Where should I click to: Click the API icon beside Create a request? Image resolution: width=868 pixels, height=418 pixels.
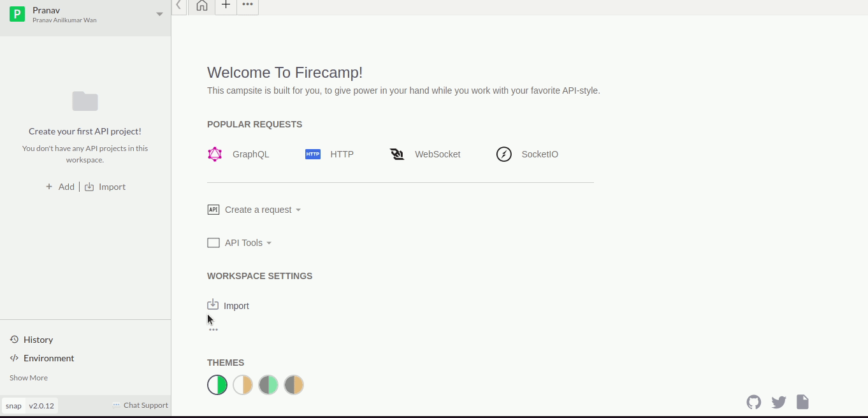213,210
